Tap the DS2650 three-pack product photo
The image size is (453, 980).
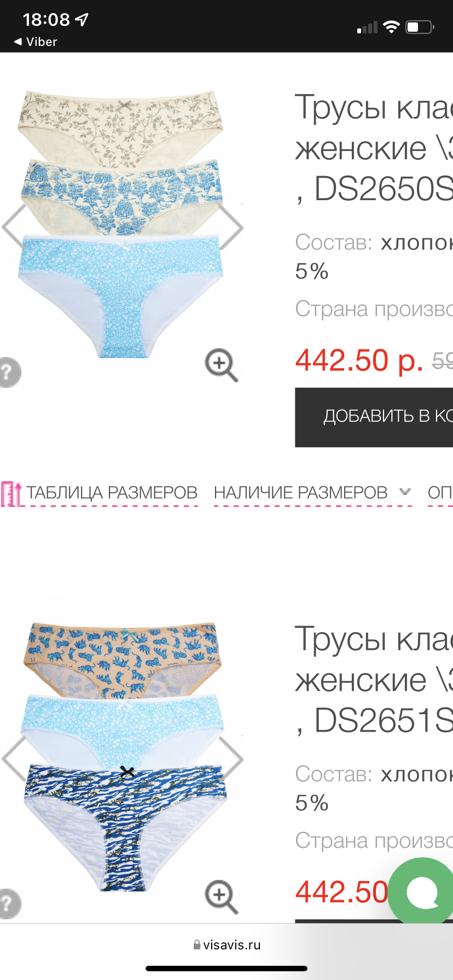coord(121,224)
